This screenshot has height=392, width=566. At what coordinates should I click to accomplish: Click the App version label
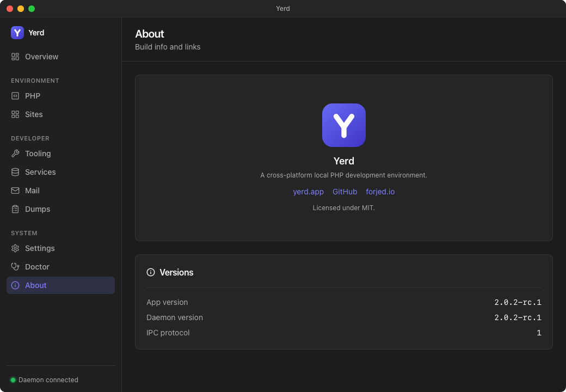click(x=167, y=302)
